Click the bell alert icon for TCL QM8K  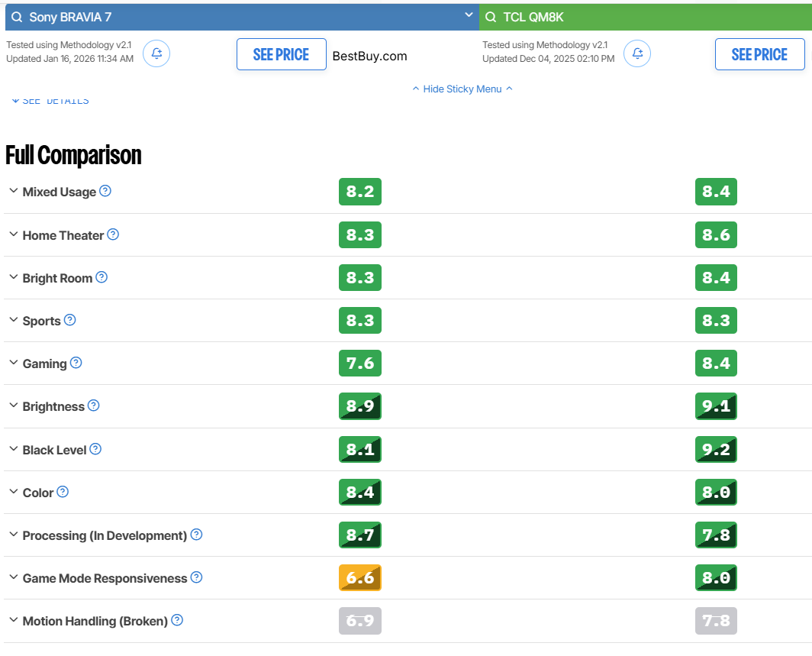click(637, 53)
